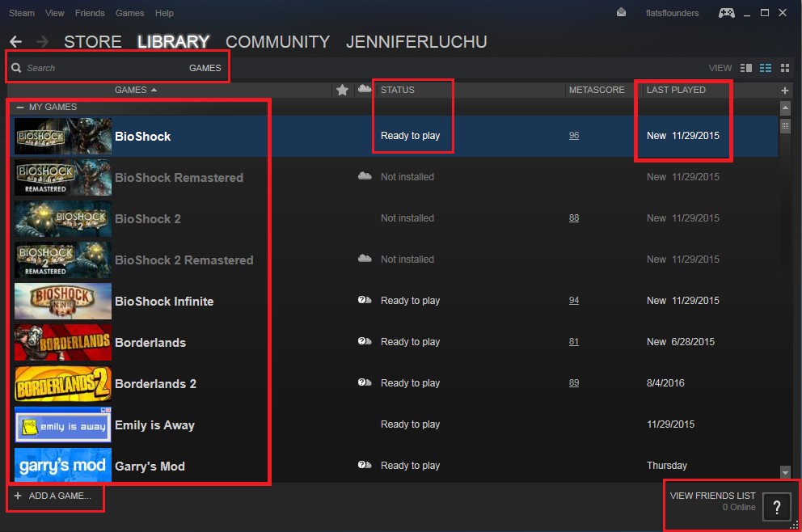Open BioShock Infinite metascore 94 link
802x532 pixels.
pos(574,300)
